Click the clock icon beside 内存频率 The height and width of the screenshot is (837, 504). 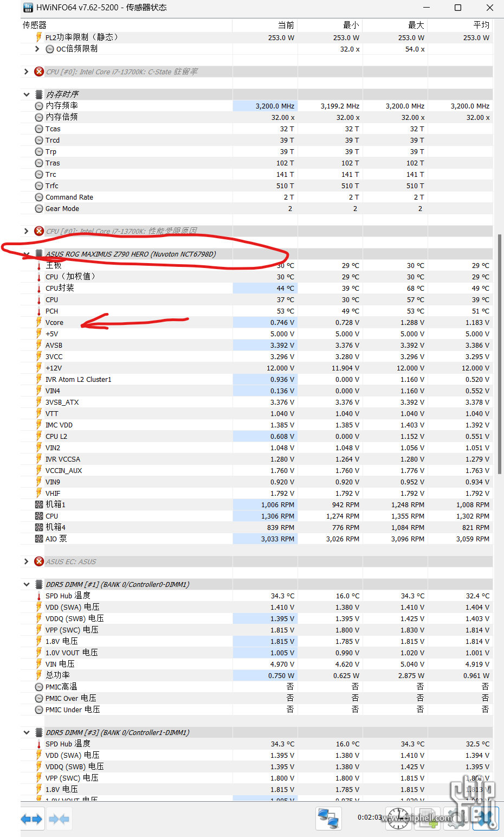39,106
